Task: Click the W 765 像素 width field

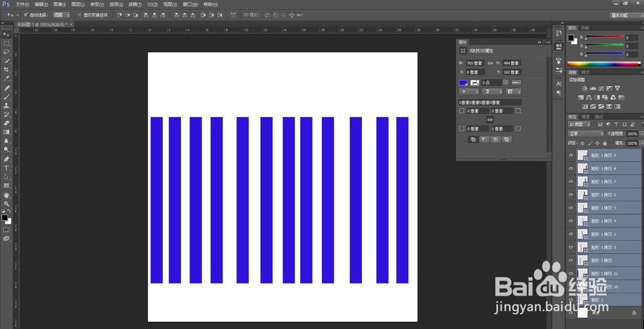Action: (x=475, y=63)
